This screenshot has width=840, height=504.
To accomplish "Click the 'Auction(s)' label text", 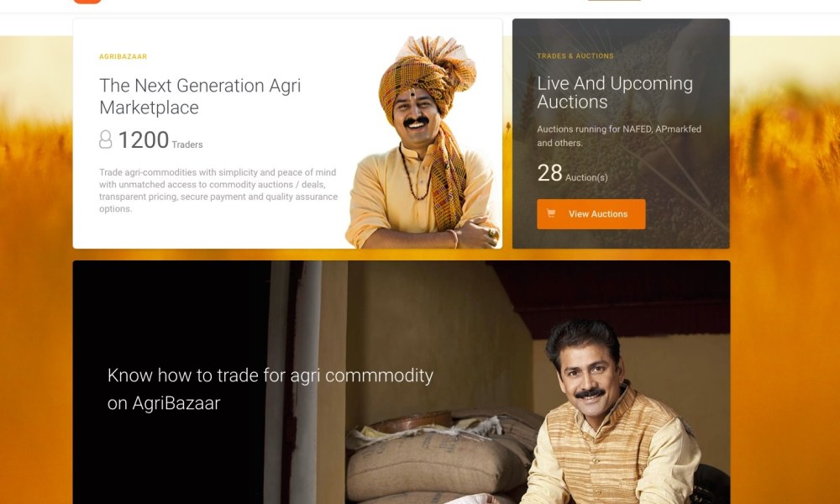I will 586,177.
